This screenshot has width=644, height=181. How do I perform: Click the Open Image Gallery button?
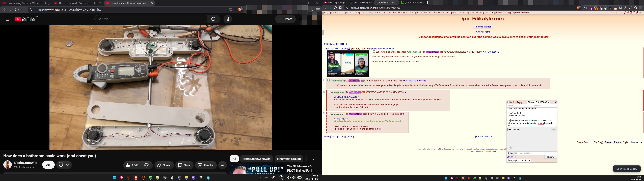[x=627, y=169]
